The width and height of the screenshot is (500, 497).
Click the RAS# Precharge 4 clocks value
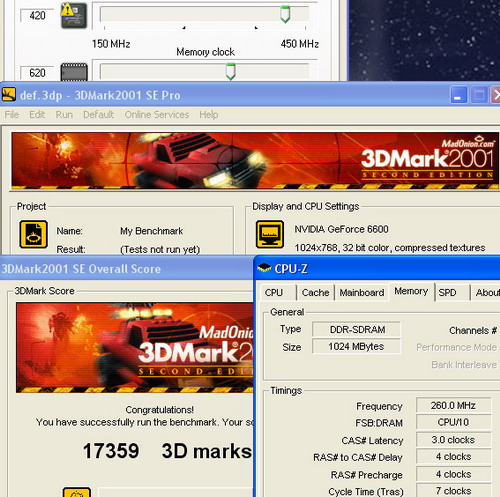pyautogui.click(x=453, y=474)
